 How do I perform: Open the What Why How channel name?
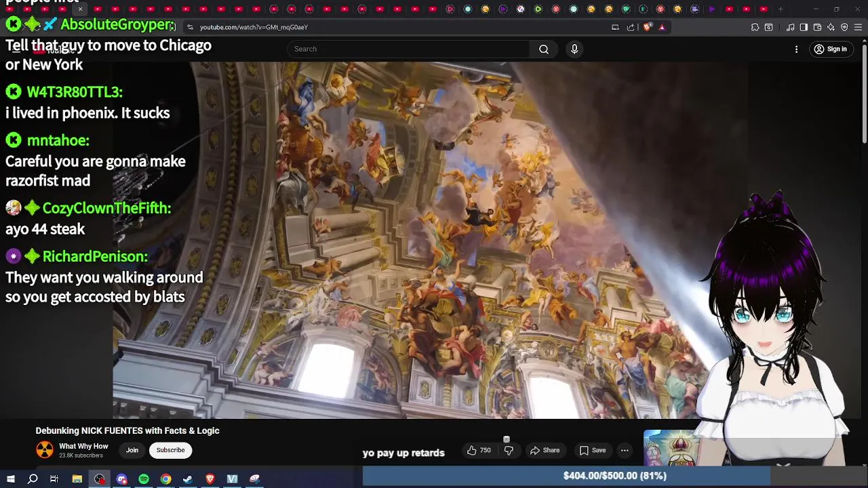tap(83, 446)
